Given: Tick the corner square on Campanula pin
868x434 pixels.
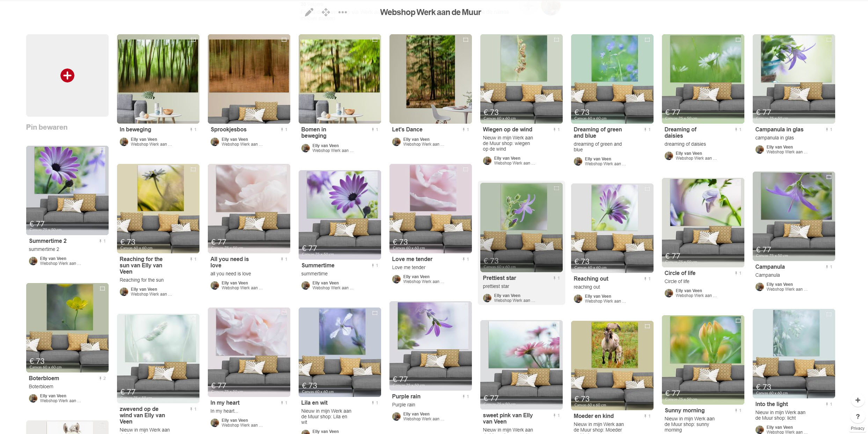Looking at the screenshot, I should point(829,177).
